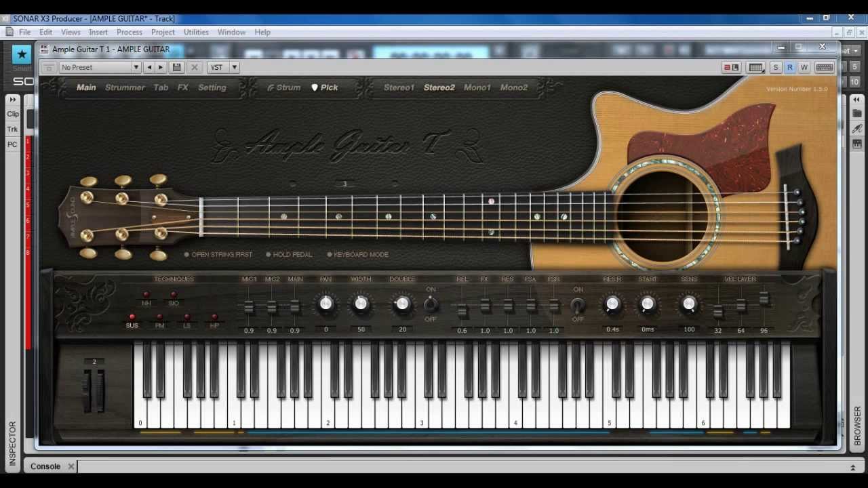Open the Utilities menu

196,32
